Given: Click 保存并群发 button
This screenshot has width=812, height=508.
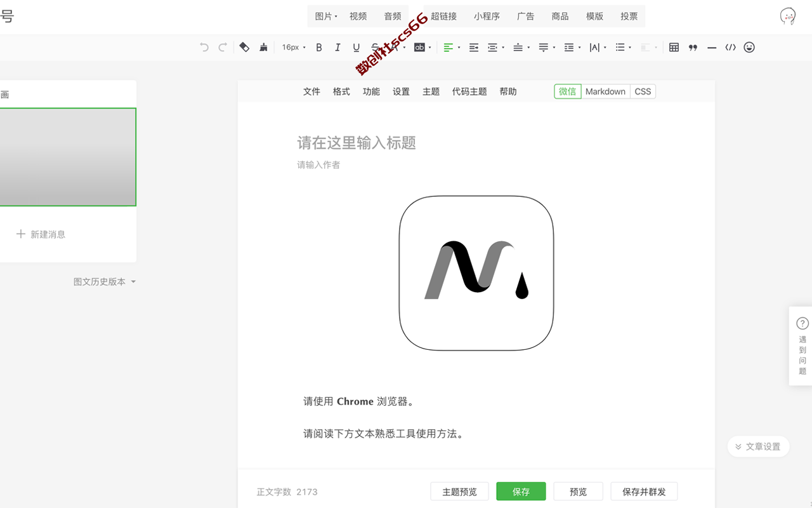Looking at the screenshot, I should [x=644, y=491].
